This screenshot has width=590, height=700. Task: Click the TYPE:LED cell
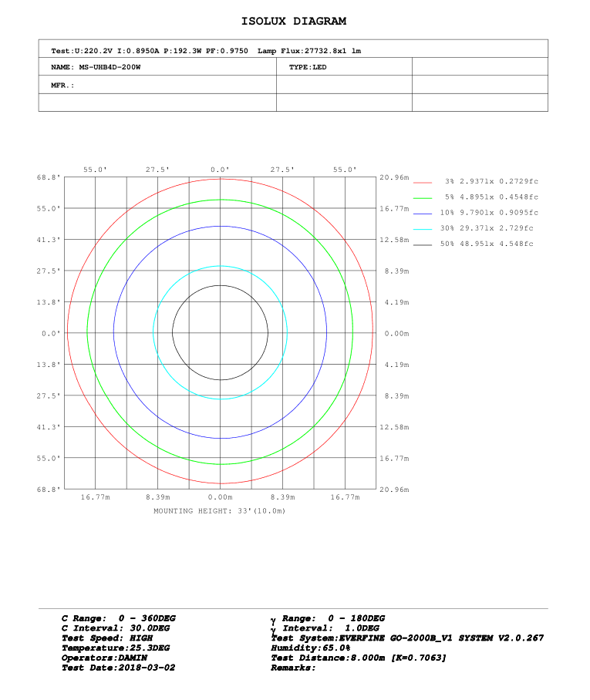click(309, 67)
